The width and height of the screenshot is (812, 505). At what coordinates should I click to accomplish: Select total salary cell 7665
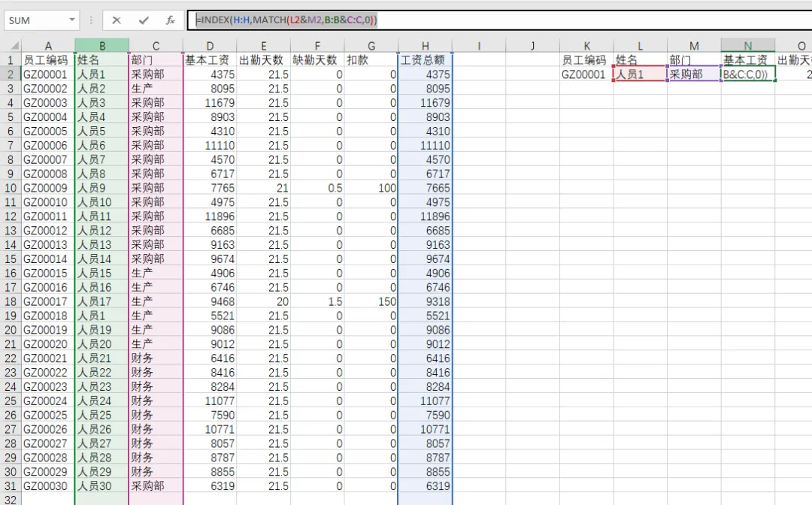point(425,188)
